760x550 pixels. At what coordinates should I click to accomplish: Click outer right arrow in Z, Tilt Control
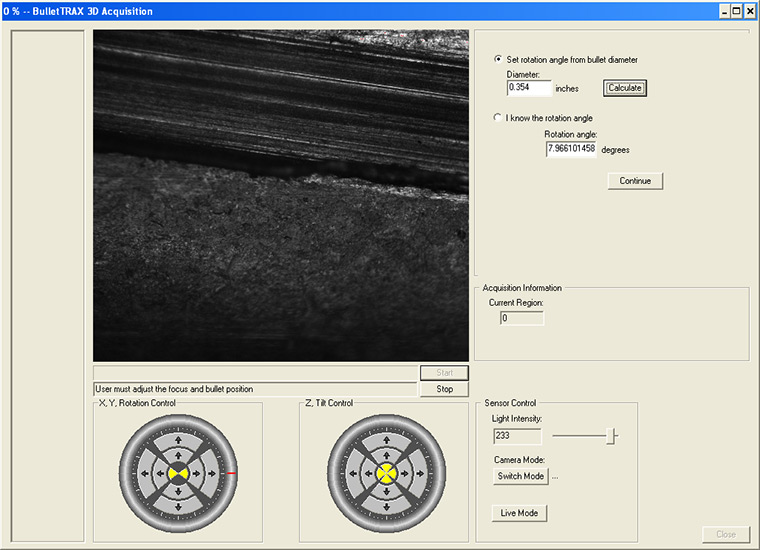(420, 473)
